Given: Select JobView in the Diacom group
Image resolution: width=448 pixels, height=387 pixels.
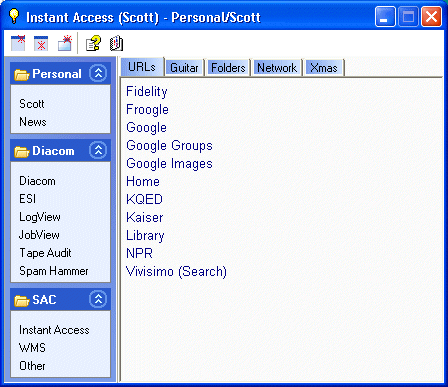Looking at the screenshot, I should (x=39, y=235).
